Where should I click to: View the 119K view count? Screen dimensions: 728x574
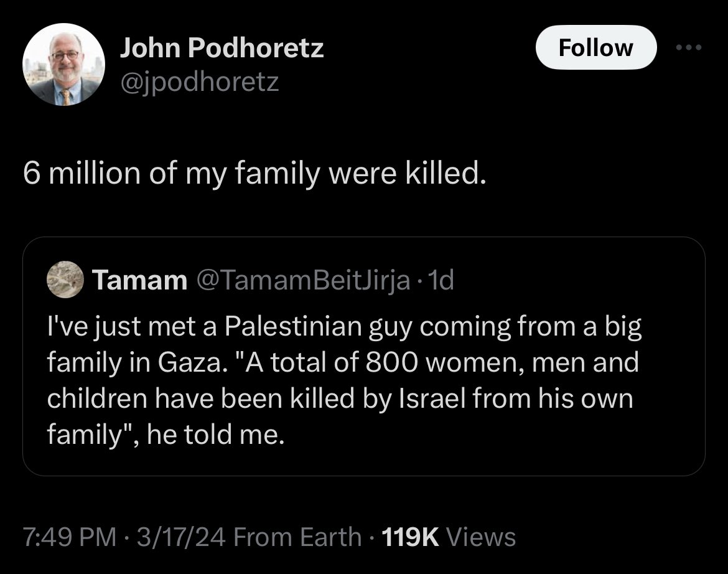[x=411, y=536]
